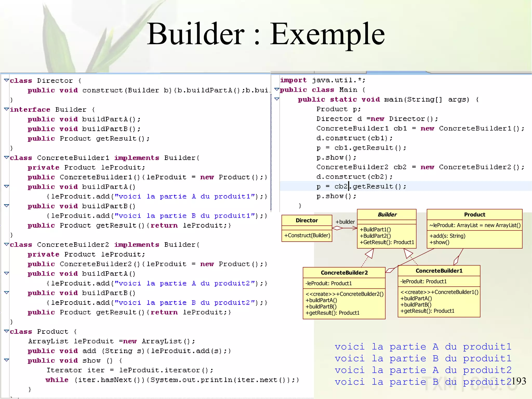Select the Builder interface box in diagram
Image resolution: width=532 pixels, height=399 pixels.
(387, 215)
